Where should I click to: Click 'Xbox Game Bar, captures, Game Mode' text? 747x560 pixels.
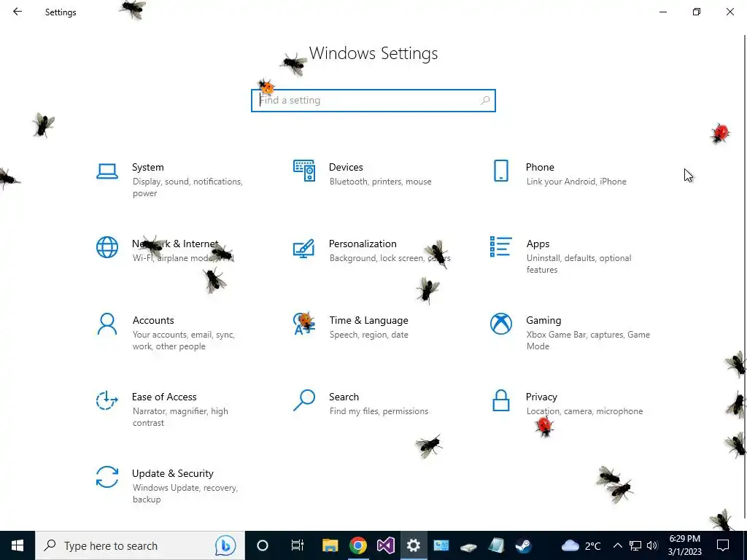pos(588,341)
